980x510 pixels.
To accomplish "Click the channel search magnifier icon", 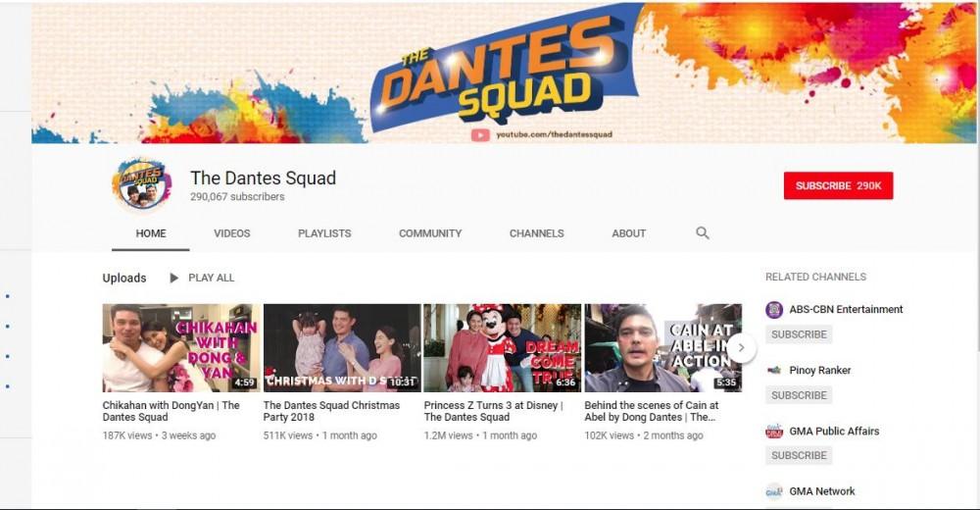I will pos(702,233).
